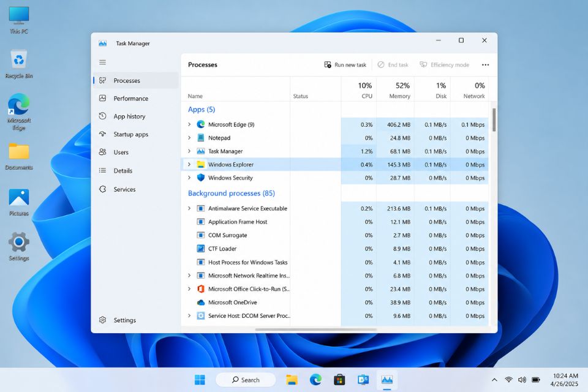The height and width of the screenshot is (392, 588).
Task: Open File Explorer from the taskbar
Action: tap(292, 380)
